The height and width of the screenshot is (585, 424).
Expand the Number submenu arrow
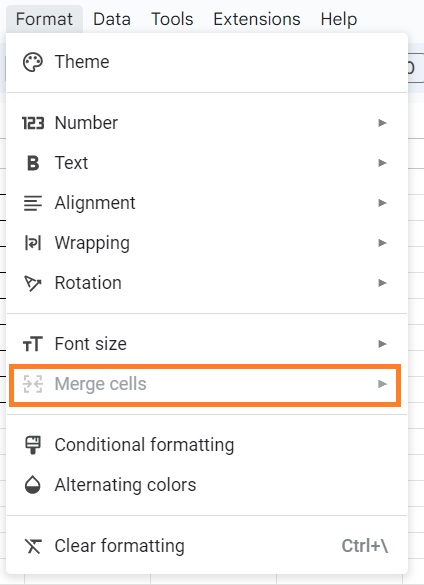382,123
